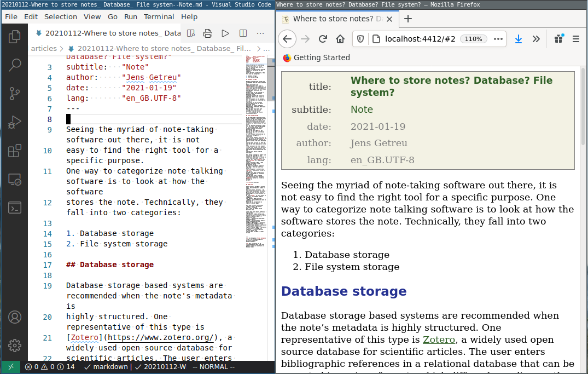The height and width of the screenshot is (374, 588).
Task: Open the Selection menu
Action: pos(61,17)
